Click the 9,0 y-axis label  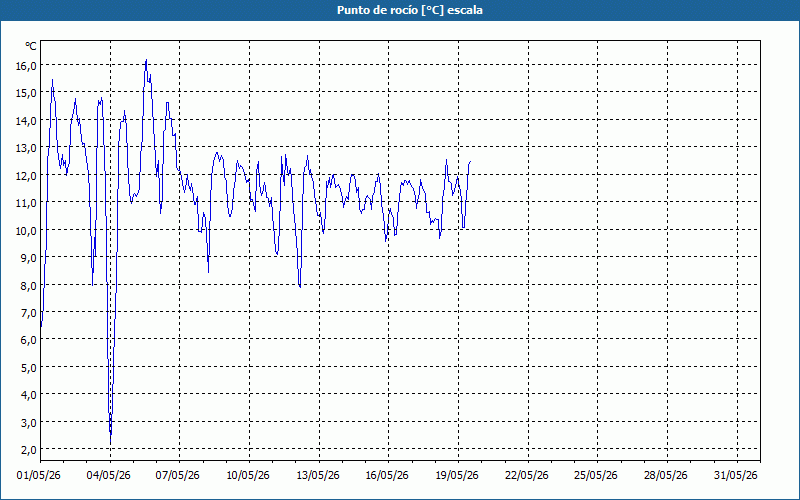pyautogui.click(x=29, y=258)
